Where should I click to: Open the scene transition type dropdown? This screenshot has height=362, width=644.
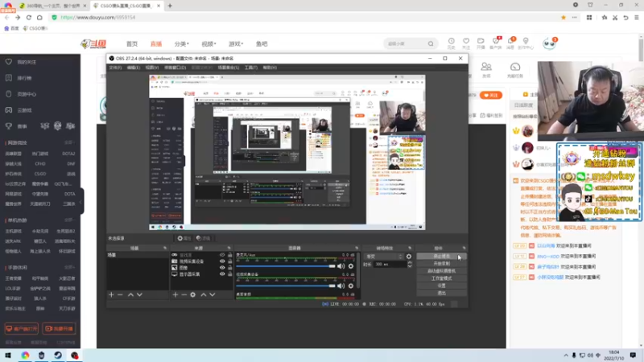(383, 257)
